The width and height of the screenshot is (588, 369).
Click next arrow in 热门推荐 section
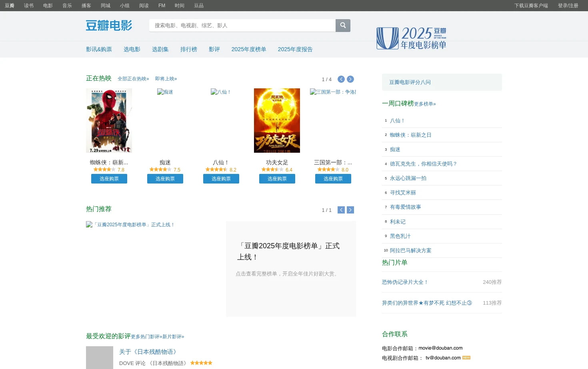click(x=350, y=210)
